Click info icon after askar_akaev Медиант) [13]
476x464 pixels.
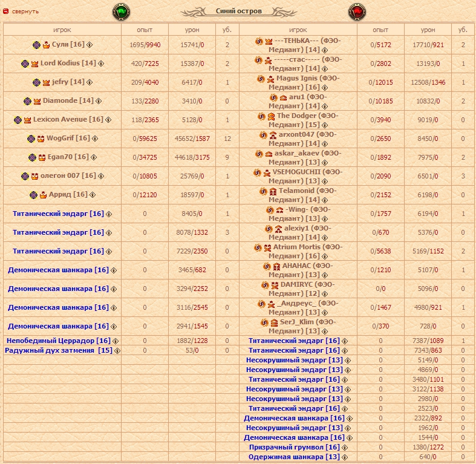[x=325, y=163]
